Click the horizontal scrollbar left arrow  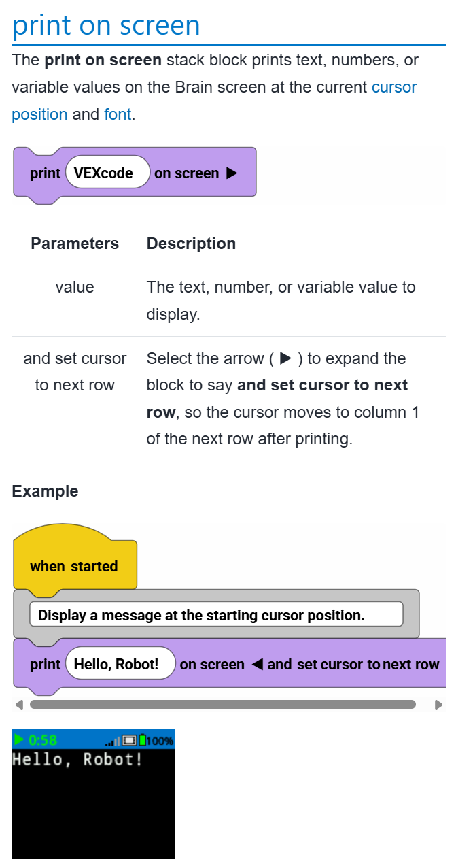click(19, 705)
